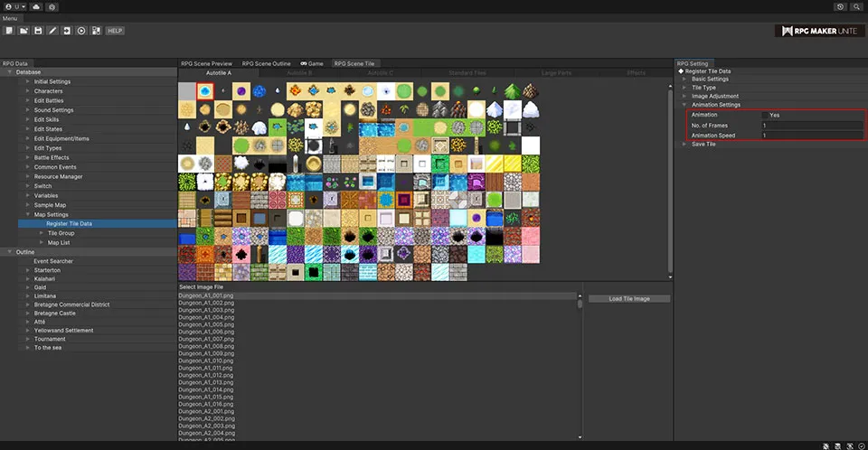This screenshot has height=450, width=868.
Task: Expand the Image Adjustment section
Action: pyautogui.click(x=684, y=97)
